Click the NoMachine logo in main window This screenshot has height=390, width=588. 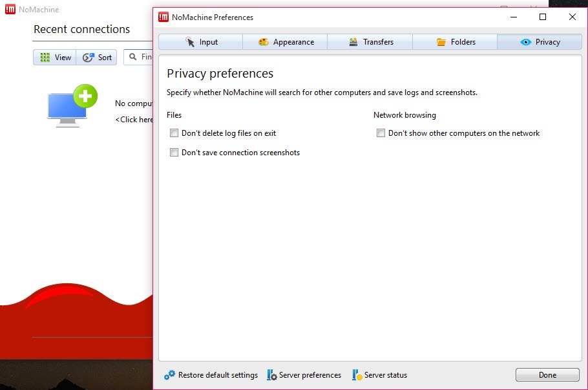coord(10,10)
